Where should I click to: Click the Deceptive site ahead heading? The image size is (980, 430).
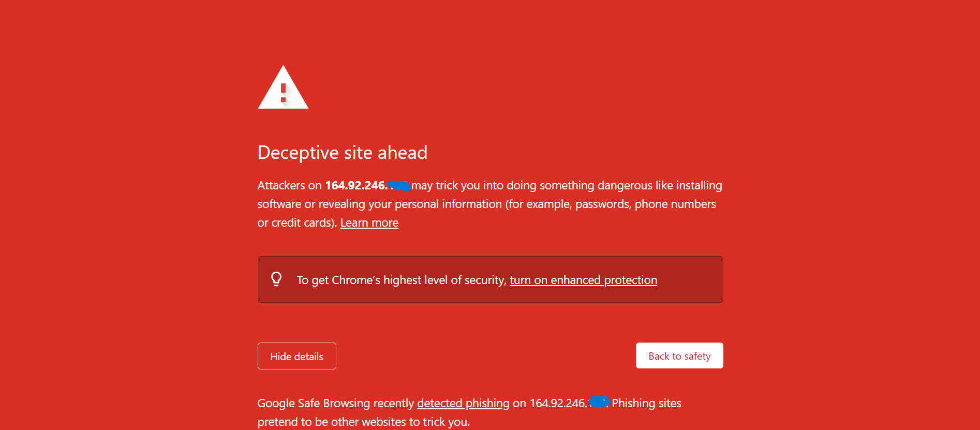343,153
